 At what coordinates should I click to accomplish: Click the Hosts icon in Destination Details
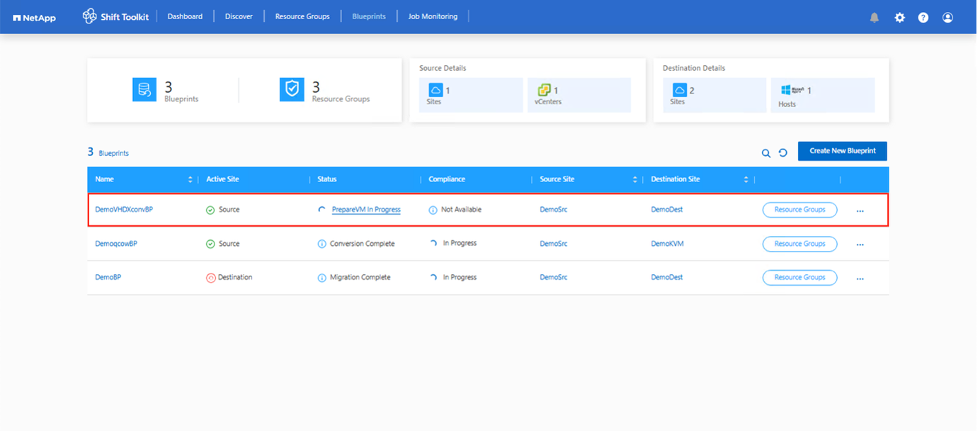pyautogui.click(x=785, y=90)
